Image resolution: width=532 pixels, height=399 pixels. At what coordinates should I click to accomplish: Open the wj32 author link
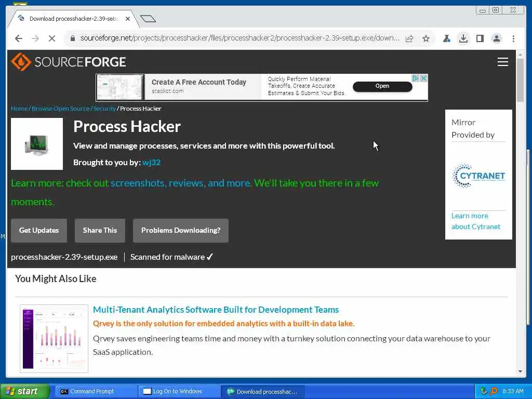[x=151, y=163]
